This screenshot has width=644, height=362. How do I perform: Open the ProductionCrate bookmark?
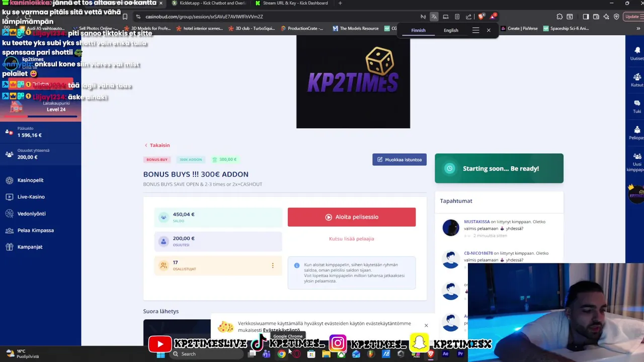(x=302, y=29)
